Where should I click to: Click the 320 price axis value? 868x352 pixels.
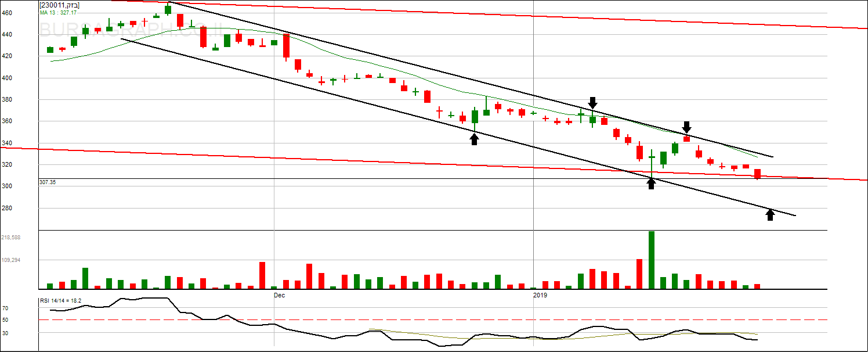tap(7, 165)
